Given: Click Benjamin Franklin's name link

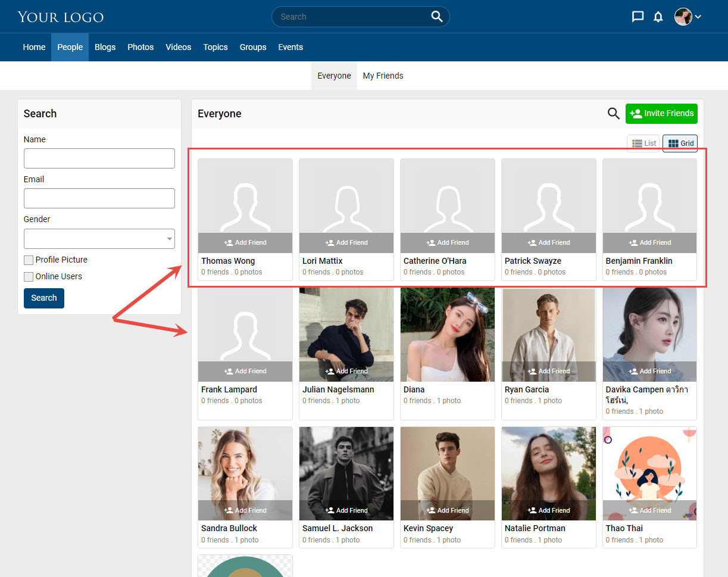Looking at the screenshot, I should pos(639,261).
